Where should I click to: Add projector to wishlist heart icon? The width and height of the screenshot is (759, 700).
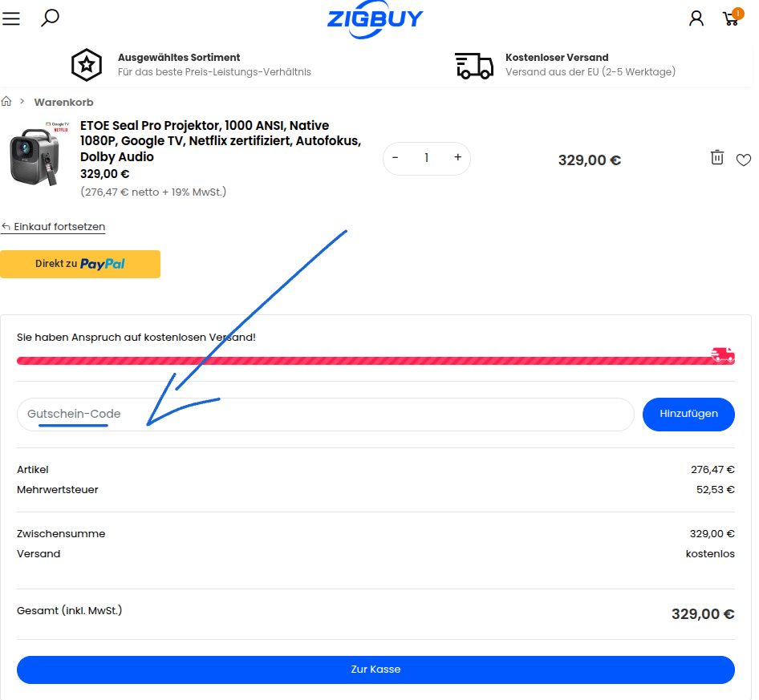click(744, 160)
